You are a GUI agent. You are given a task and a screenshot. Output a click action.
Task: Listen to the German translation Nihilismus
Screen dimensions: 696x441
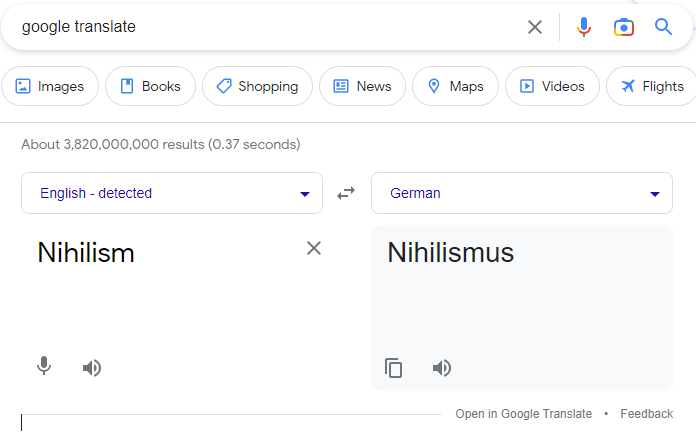[442, 368]
